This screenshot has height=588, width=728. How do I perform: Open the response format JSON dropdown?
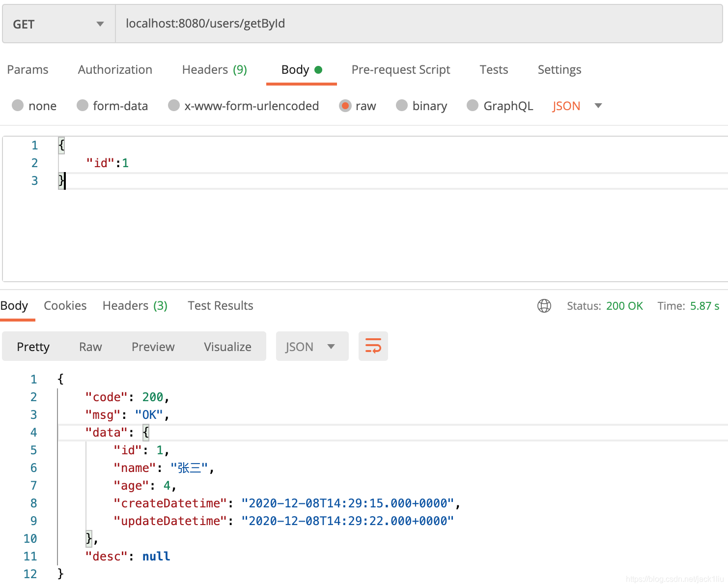[x=312, y=346]
